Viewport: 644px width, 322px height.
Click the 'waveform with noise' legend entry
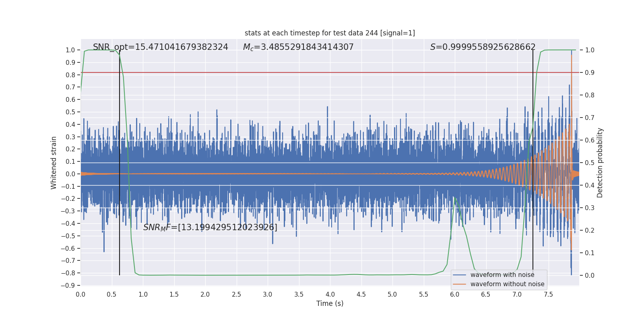[502, 275]
